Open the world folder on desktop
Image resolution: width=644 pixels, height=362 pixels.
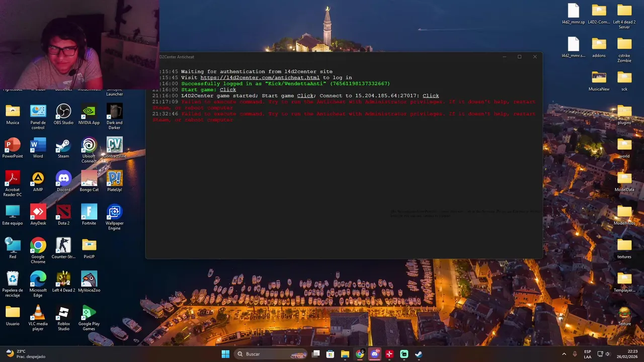coord(624,148)
